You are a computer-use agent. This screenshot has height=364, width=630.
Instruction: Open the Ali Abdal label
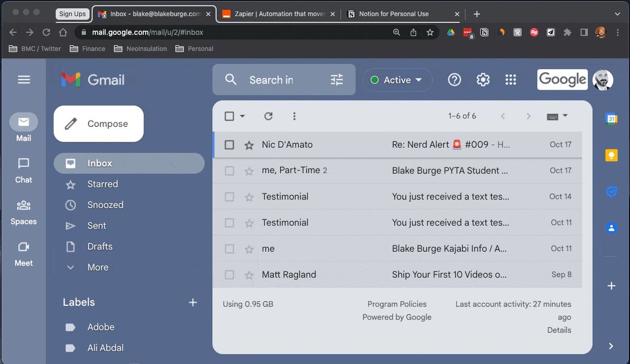106,348
